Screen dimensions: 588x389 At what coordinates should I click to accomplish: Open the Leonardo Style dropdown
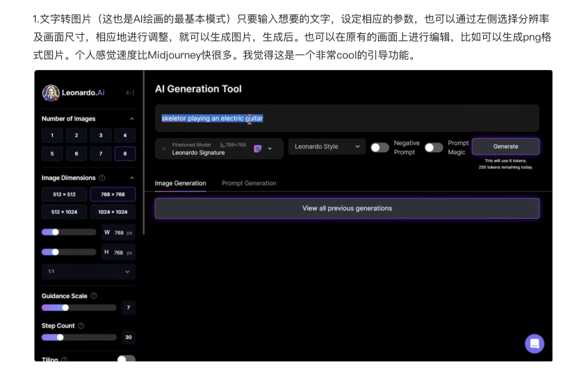[x=327, y=147]
